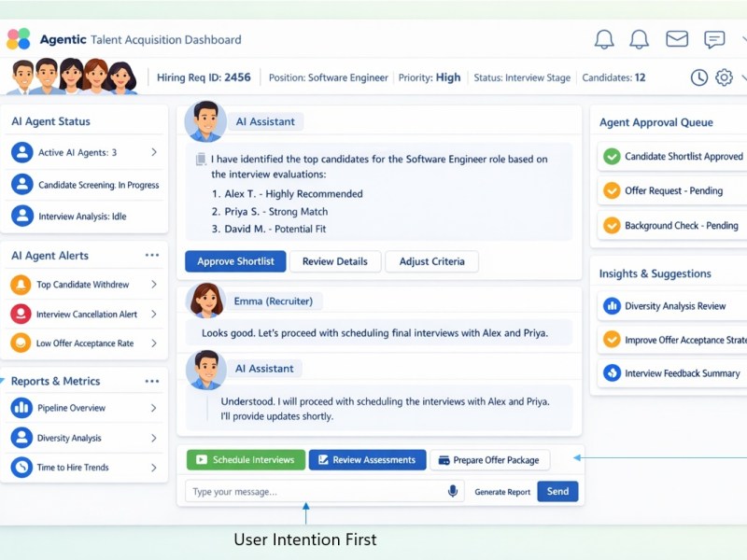The width and height of the screenshot is (747, 560).
Task: Click the Send button
Action: (557, 492)
